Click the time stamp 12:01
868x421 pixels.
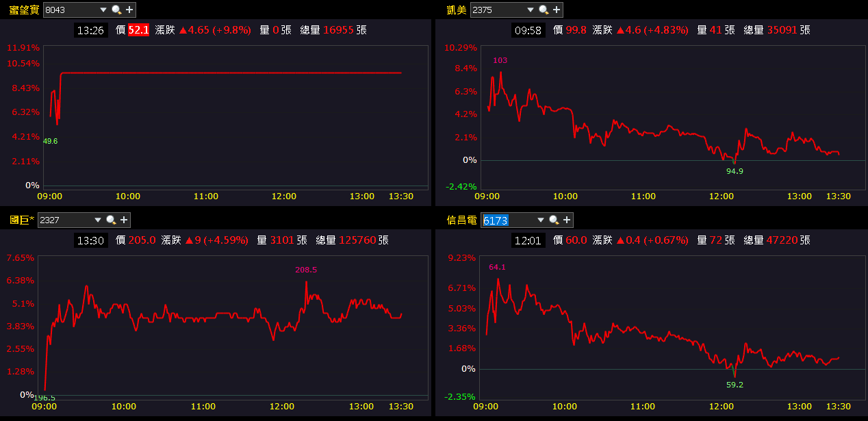(528, 240)
